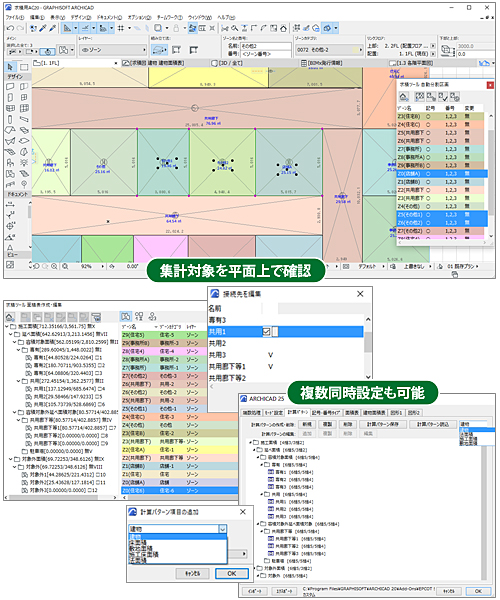
Task: Open the ファイル menu
Action: (15, 18)
